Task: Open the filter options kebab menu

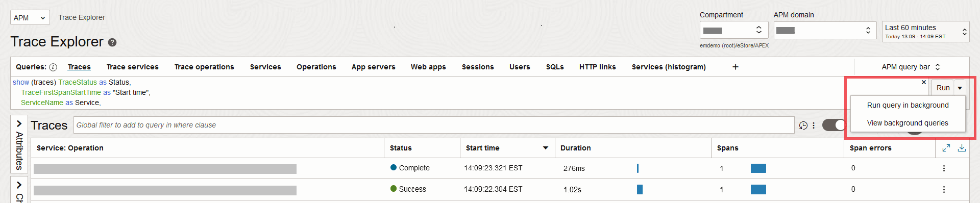Action: (814, 125)
